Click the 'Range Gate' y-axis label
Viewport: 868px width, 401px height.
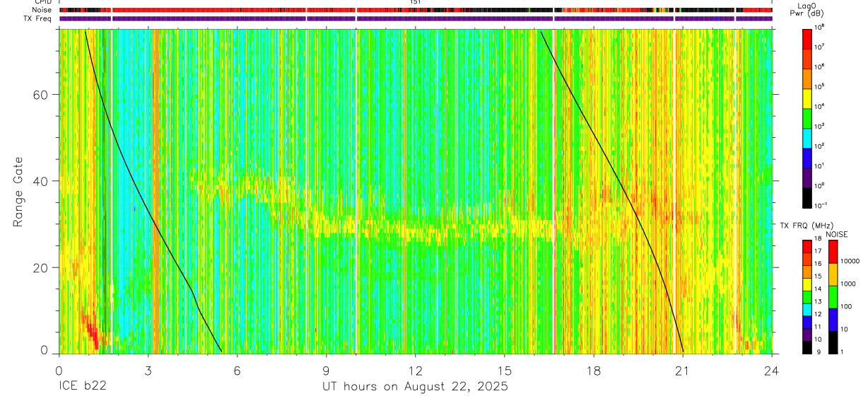pyautogui.click(x=18, y=191)
